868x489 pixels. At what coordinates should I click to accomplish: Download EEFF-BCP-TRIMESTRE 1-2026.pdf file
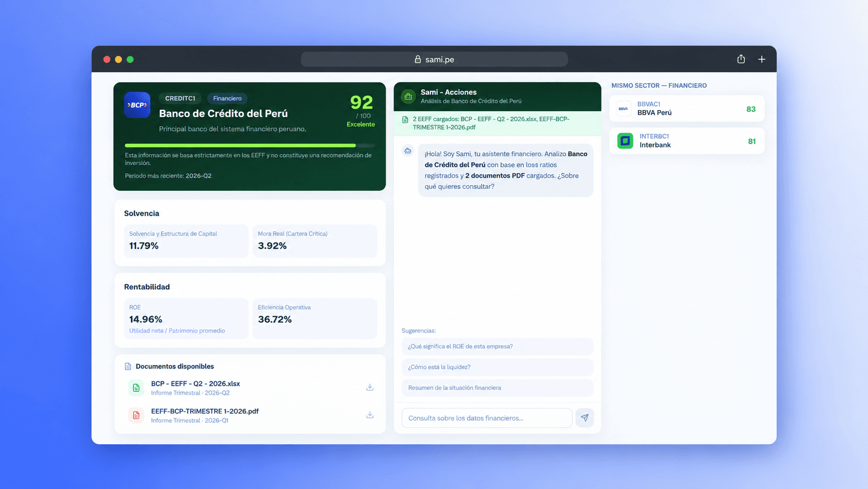point(370,415)
